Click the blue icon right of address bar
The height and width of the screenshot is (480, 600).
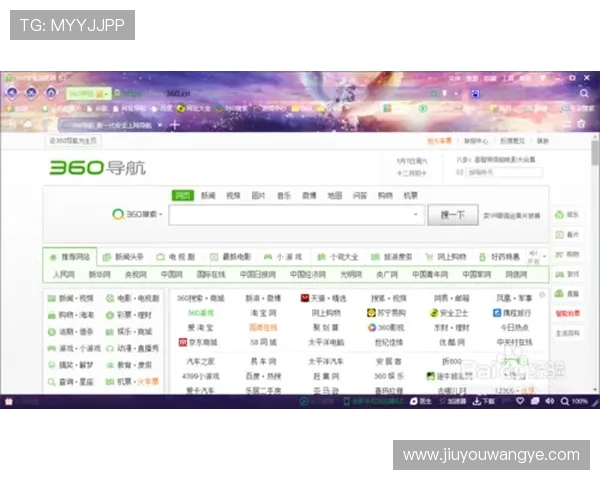(x=475, y=94)
